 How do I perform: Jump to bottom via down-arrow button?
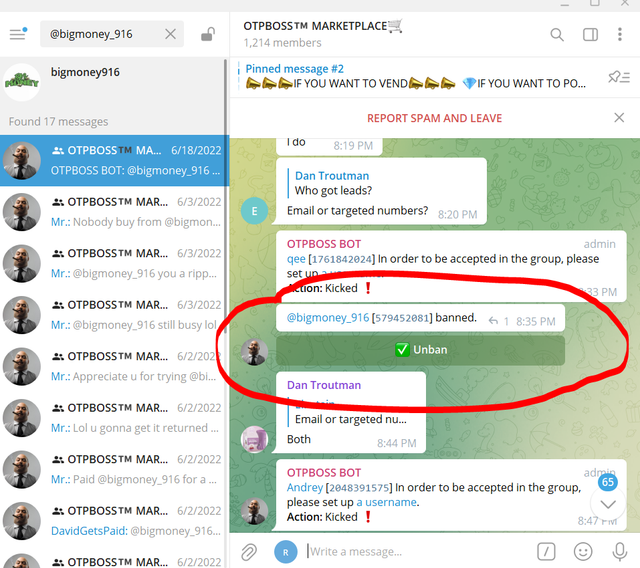608,504
